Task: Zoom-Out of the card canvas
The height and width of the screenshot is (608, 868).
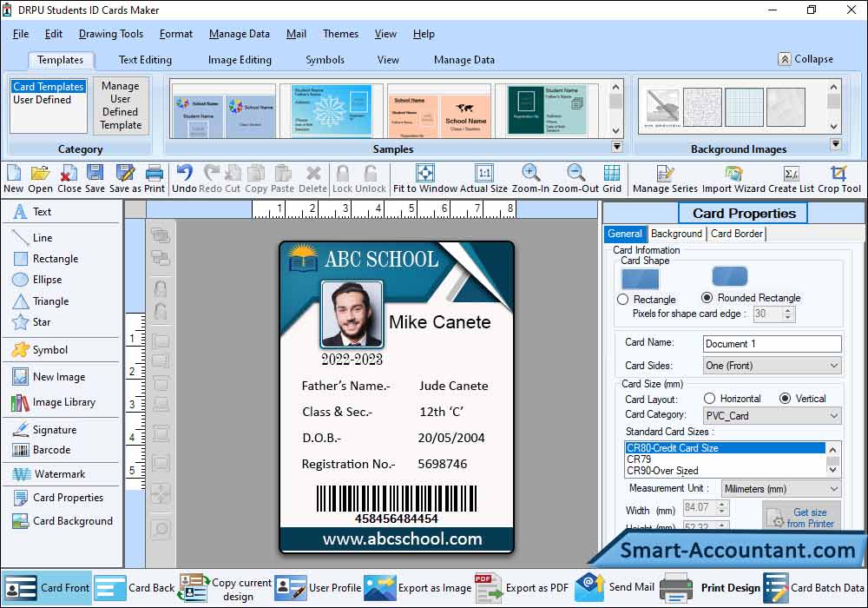Action: click(x=575, y=179)
